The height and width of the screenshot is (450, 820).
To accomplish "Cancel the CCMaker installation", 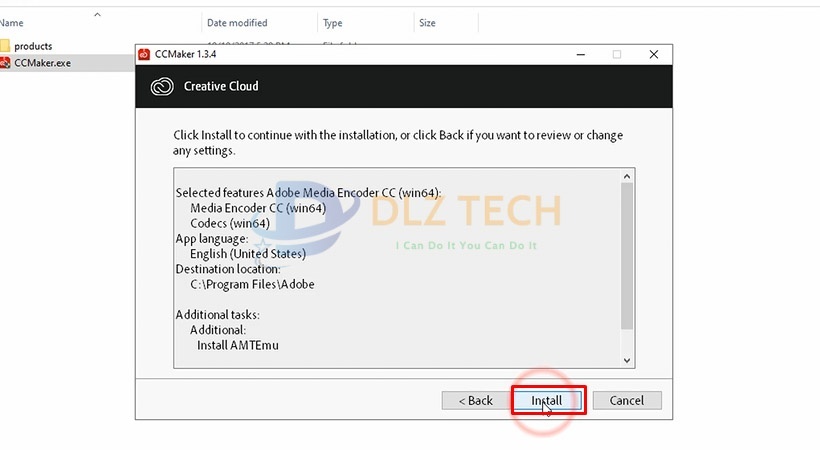I will tap(627, 400).
